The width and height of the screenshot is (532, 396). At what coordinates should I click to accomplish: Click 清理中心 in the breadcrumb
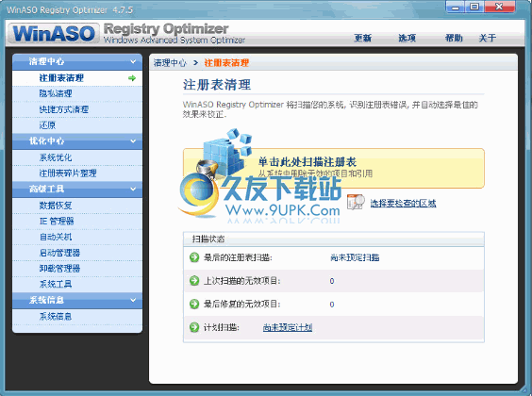[x=170, y=63]
